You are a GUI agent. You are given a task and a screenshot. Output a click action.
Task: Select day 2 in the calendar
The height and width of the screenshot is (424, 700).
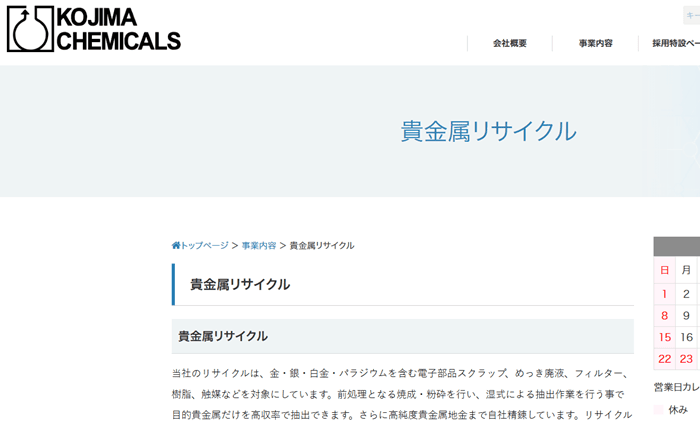pyautogui.click(x=687, y=294)
